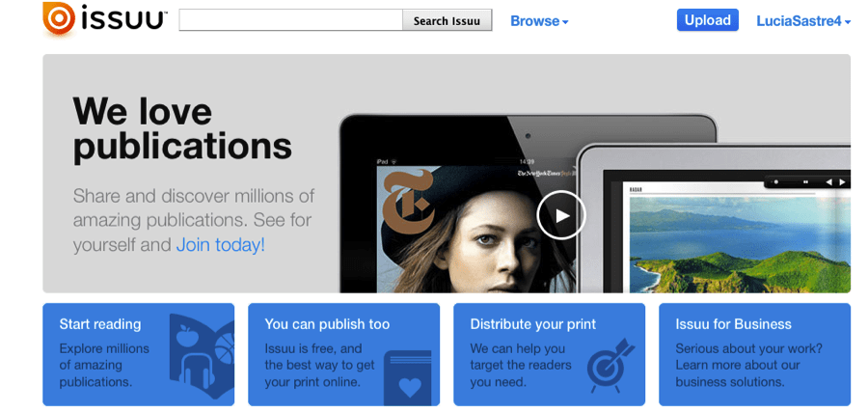This screenshot has width=868, height=413.
Task: Click the Join today! link
Action: [220, 245]
